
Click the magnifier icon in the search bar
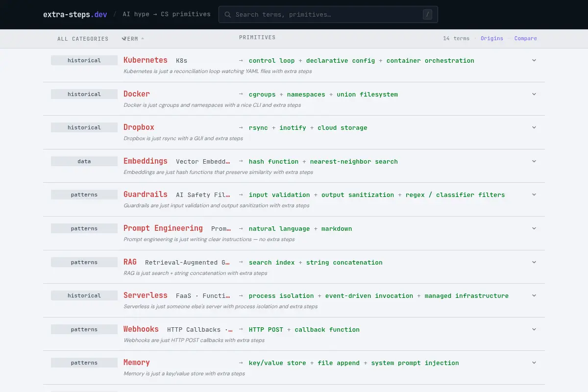click(x=227, y=15)
